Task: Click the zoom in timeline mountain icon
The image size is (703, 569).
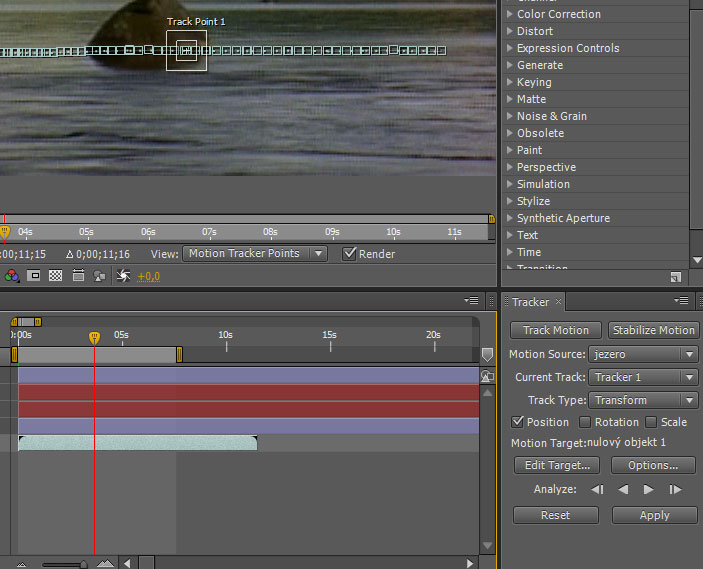Action: (x=105, y=563)
